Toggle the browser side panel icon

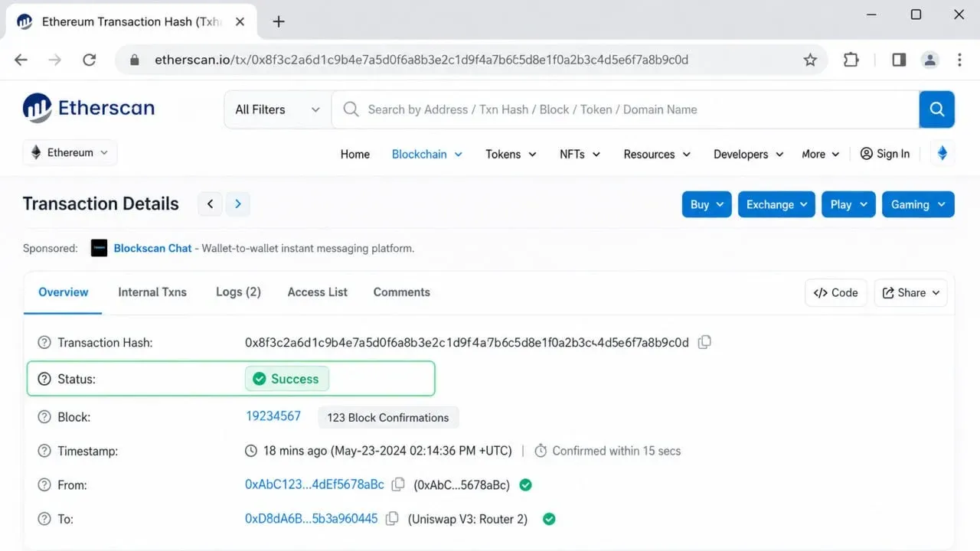pos(899,60)
